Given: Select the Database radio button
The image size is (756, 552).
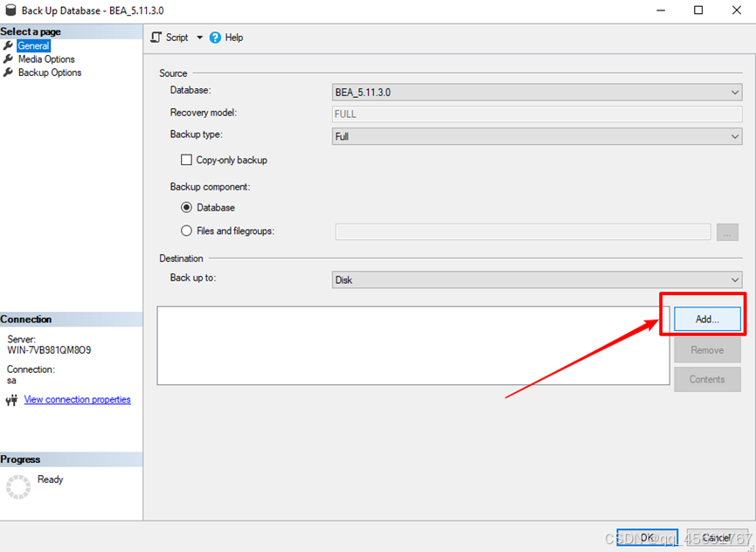Looking at the screenshot, I should (186, 208).
